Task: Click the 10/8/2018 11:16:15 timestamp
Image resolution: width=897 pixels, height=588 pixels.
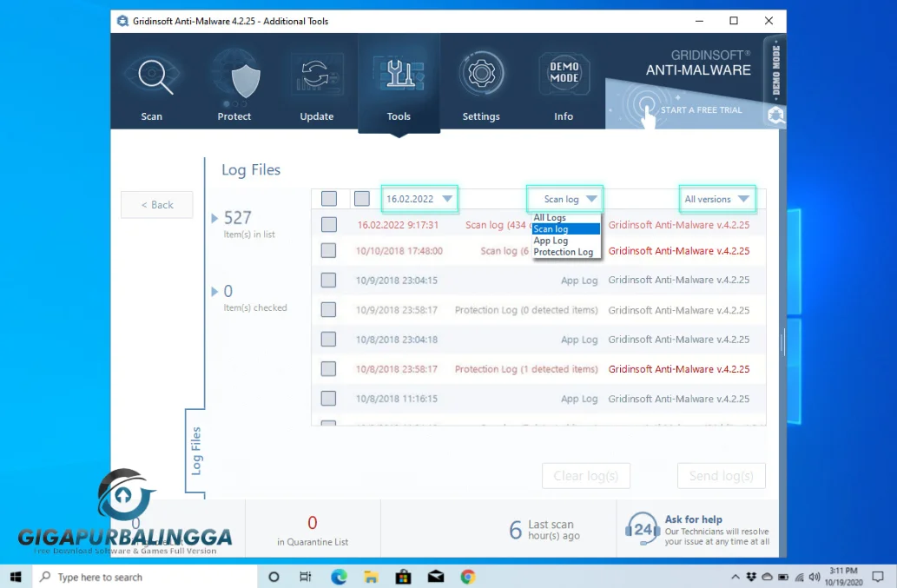Action: click(x=397, y=399)
